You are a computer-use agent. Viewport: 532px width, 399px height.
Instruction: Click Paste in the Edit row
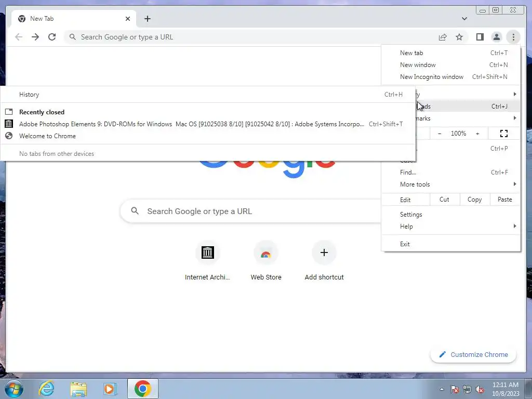pos(505,199)
